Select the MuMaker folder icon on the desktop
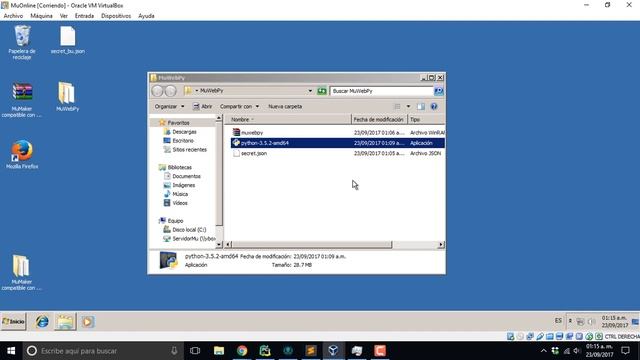640x360 pixels. coord(21,273)
